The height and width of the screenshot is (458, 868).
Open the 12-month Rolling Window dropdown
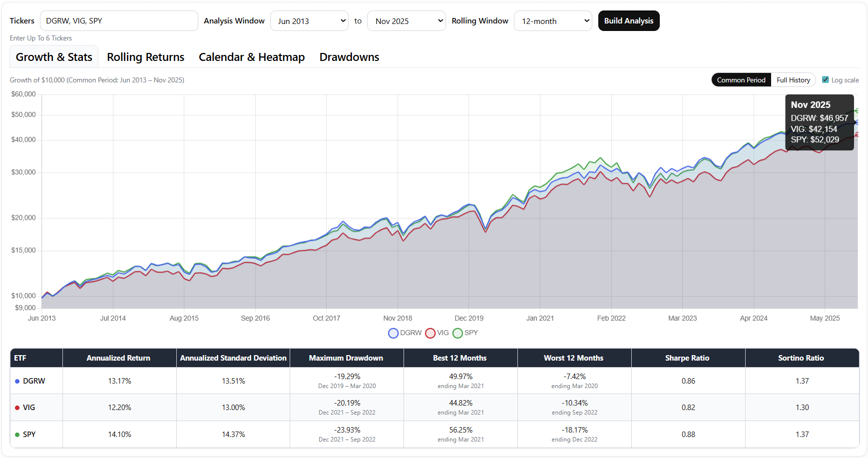553,20
